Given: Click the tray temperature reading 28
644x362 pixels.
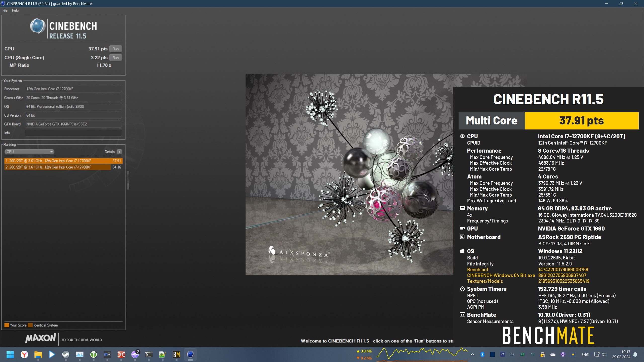Looking at the screenshot, I should coord(512,354).
